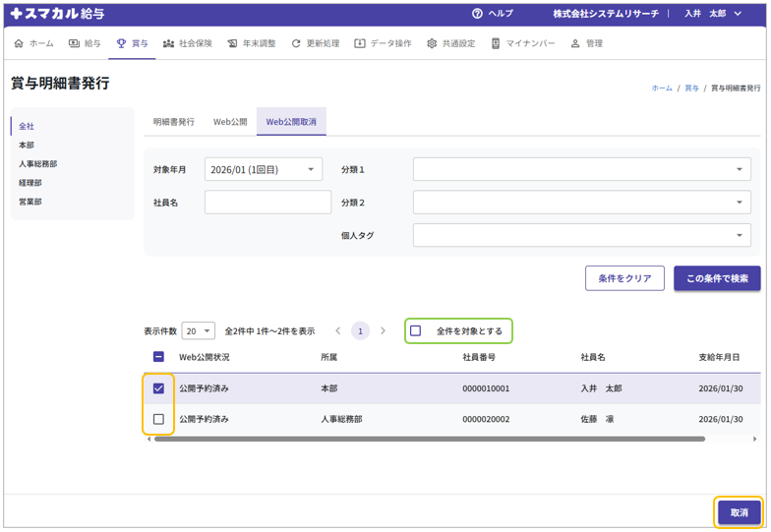Click the 社会保険 people icon

(168, 44)
